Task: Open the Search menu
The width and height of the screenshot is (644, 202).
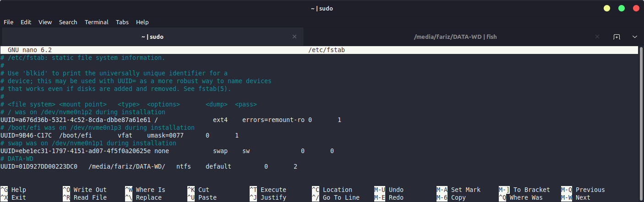Action: pyautogui.click(x=68, y=22)
